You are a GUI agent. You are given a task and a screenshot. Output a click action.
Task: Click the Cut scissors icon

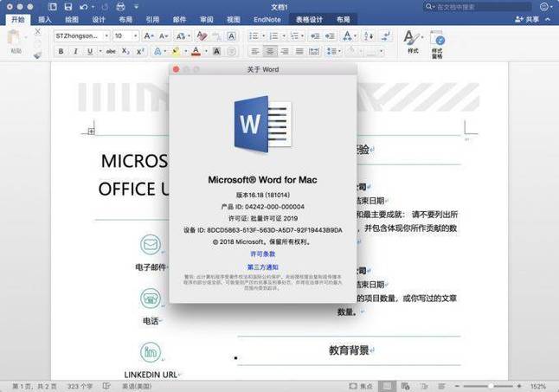tap(37, 32)
